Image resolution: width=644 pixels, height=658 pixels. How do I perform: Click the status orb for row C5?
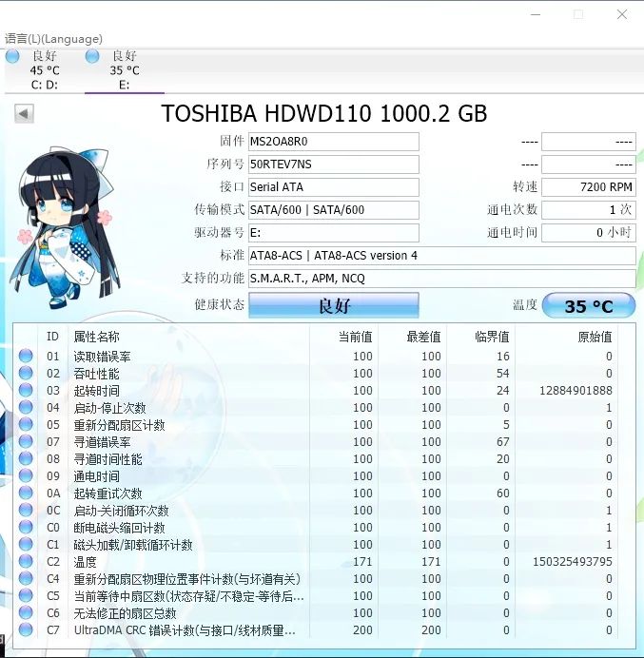coord(26,596)
